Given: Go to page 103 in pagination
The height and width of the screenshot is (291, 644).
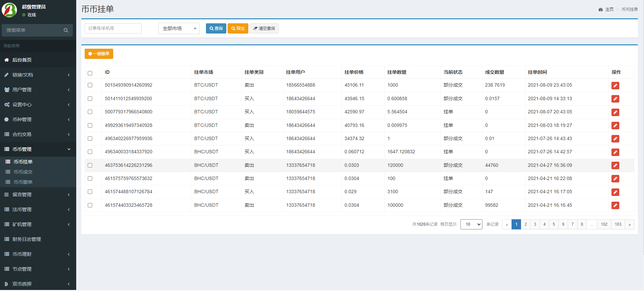Looking at the screenshot, I should pos(618,224).
